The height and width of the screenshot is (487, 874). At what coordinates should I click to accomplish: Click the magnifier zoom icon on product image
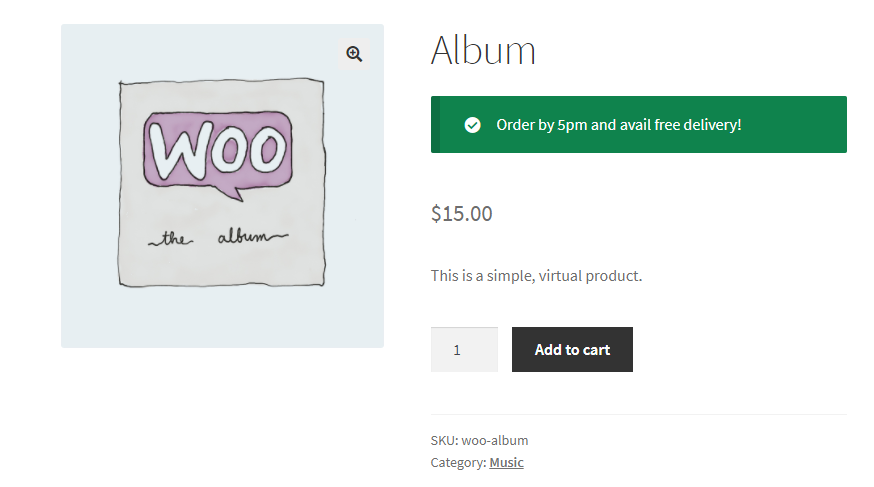coord(354,54)
